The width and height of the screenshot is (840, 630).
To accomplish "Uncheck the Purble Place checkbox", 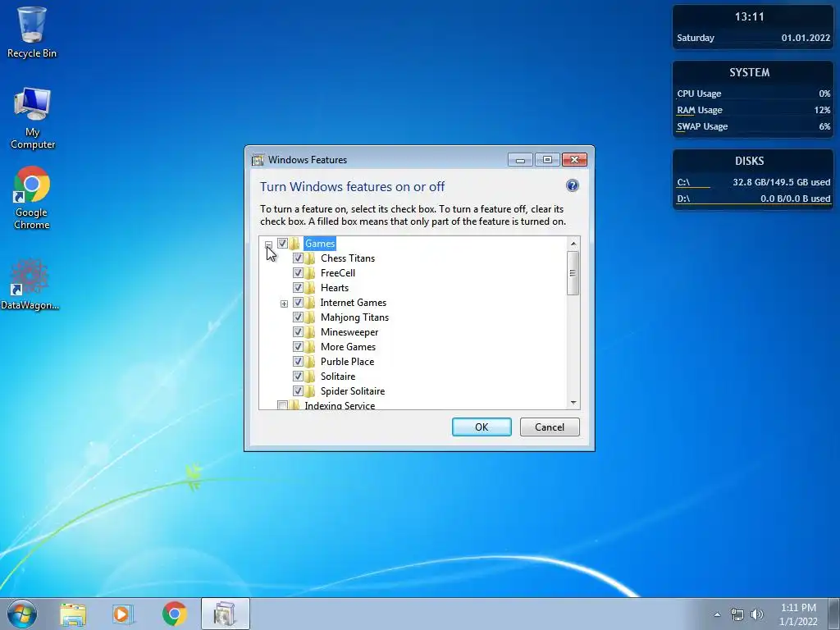I will (x=298, y=361).
